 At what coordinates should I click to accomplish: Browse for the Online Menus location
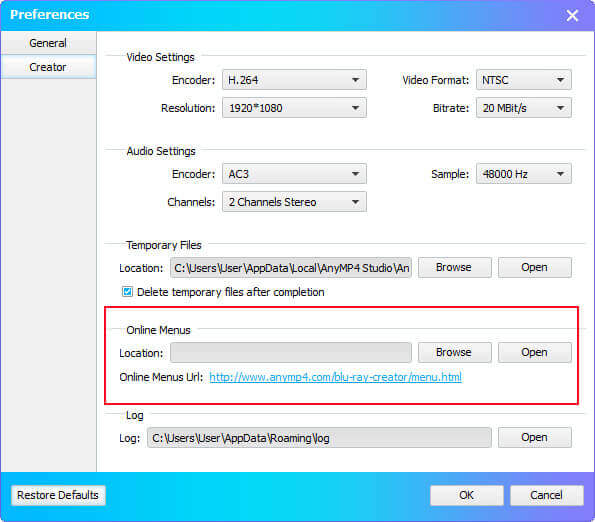coord(455,353)
